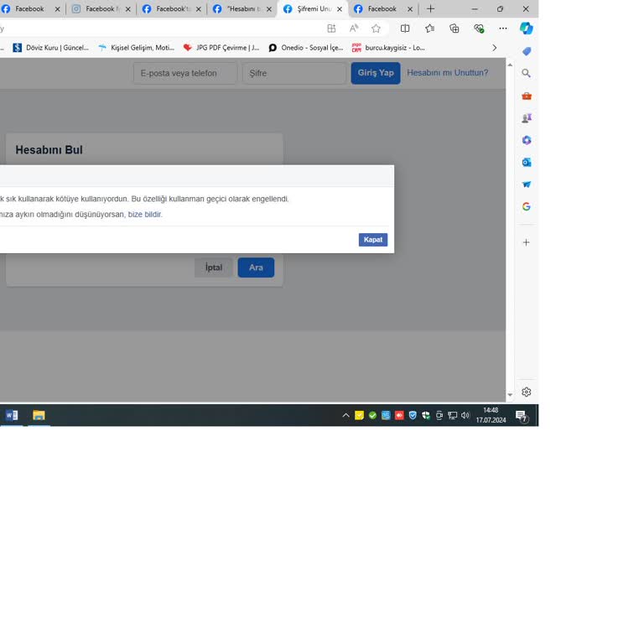644x644 pixels.
Task: Open the sidebar Microsoft 365 icon
Action: click(527, 141)
